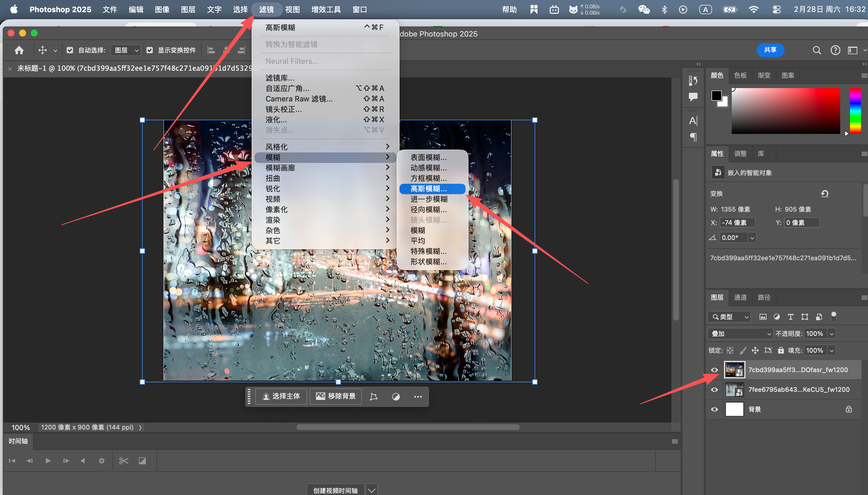Click the search magnifier icon
The width and height of the screenshot is (868, 495).
[x=817, y=50]
